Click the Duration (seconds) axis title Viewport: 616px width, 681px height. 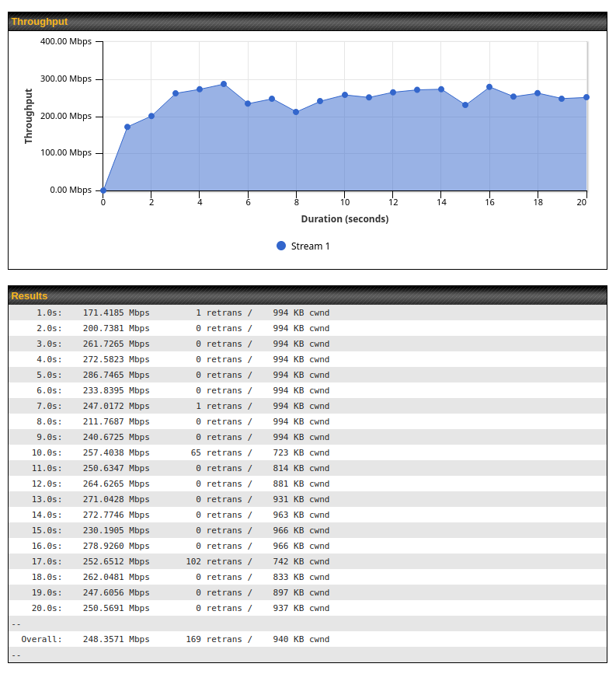tap(345, 219)
